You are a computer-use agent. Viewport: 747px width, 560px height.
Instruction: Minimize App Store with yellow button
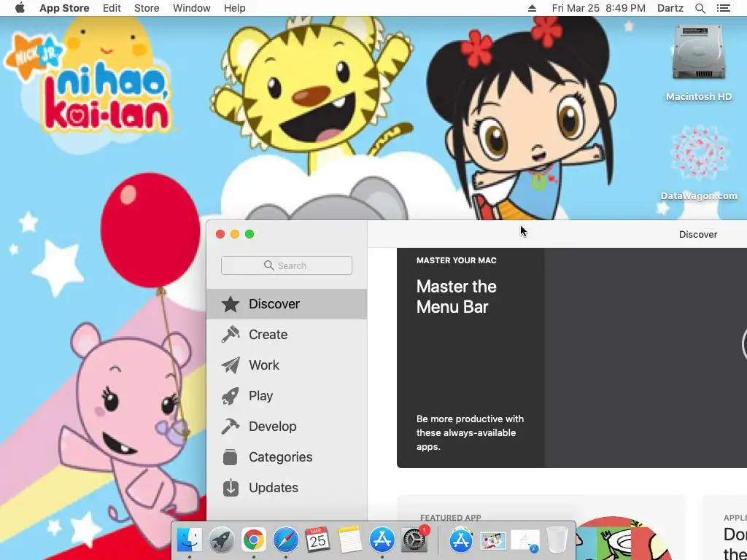coord(235,234)
